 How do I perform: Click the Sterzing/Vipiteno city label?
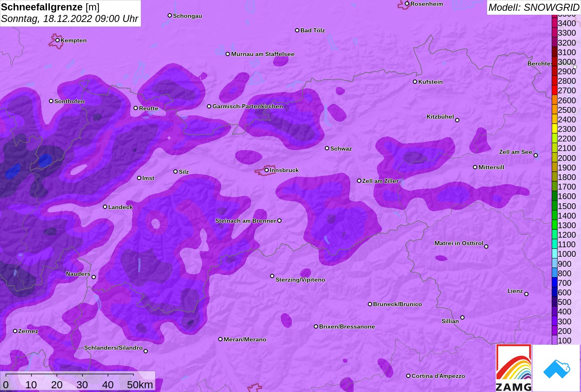(x=300, y=280)
